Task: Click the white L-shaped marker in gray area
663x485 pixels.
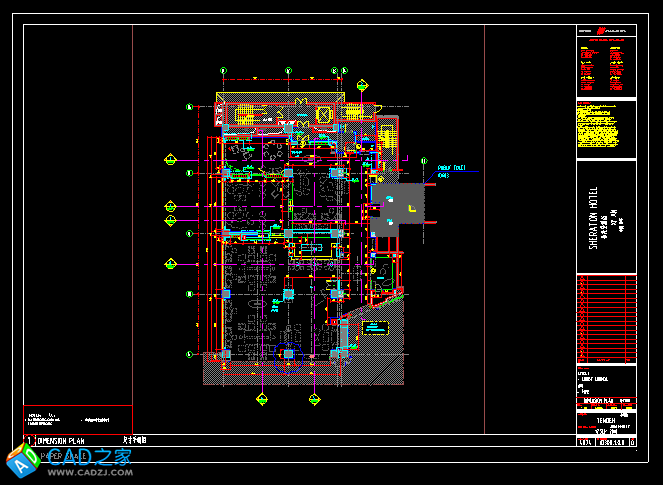Action: 409,207
